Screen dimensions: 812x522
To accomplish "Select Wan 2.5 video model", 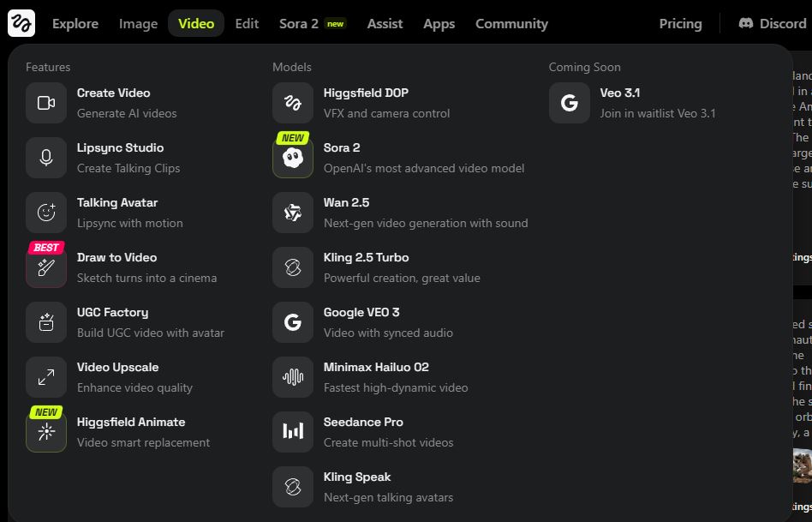I will [x=347, y=213].
